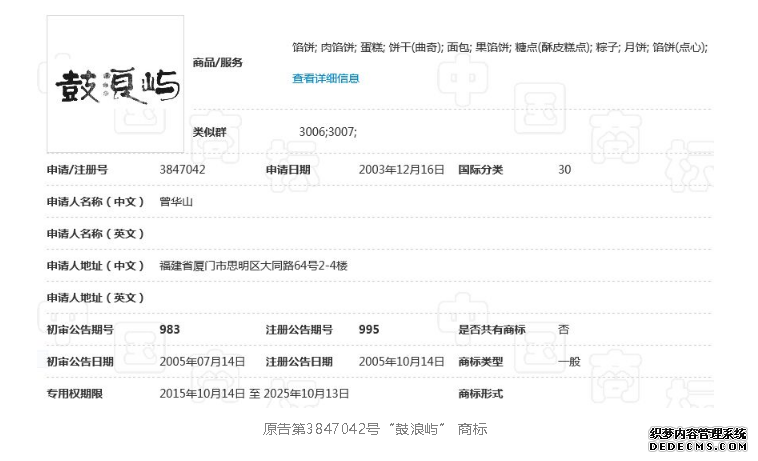Select the date 2005年07月14日
The width and height of the screenshot is (758, 461).
pyautogui.click(x=202, y=361)
